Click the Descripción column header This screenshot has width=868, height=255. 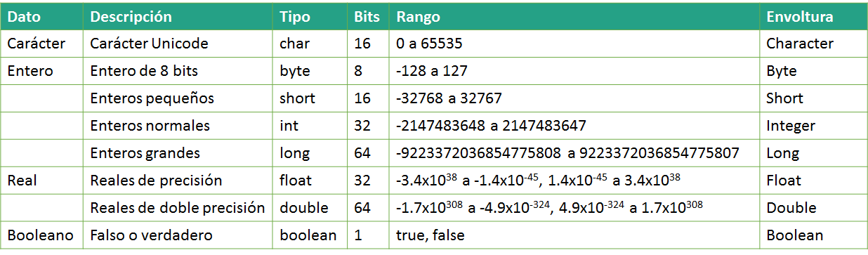point(178,16)
